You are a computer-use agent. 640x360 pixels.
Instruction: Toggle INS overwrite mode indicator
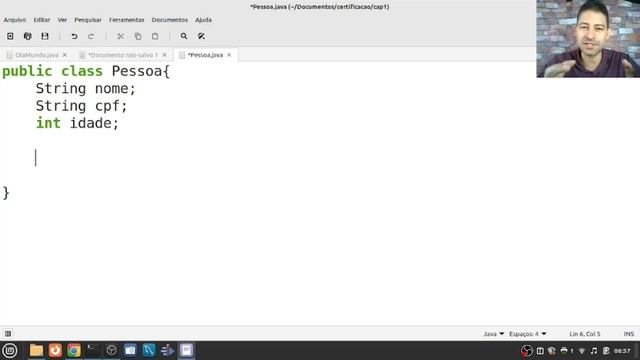tap(629, 334)
